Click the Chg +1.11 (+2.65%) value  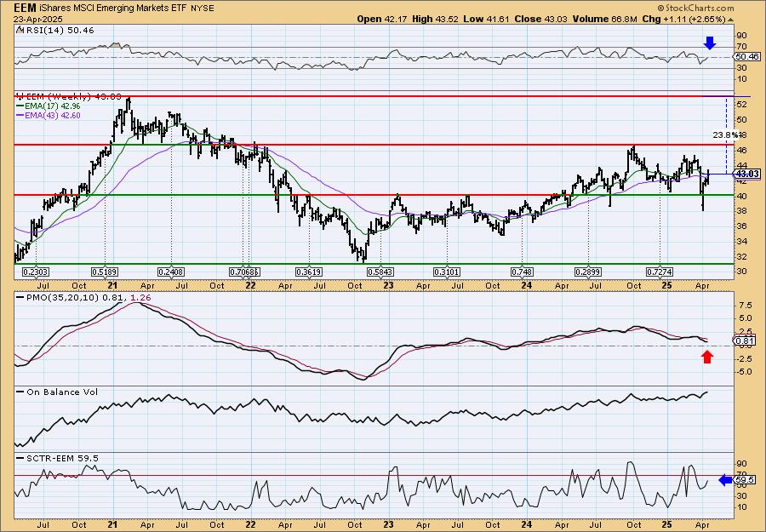(684, 19)
